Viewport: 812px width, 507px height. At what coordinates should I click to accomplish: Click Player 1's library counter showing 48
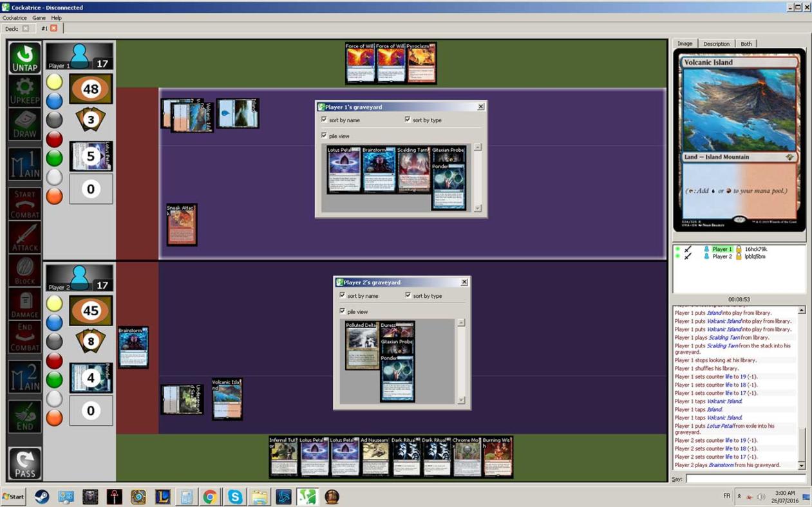coord(91,89)
